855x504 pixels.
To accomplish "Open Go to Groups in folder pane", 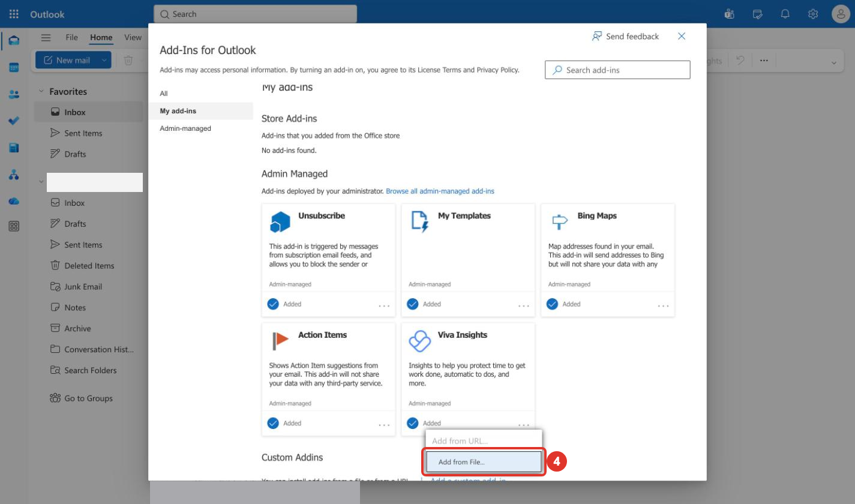I will 82,398.
